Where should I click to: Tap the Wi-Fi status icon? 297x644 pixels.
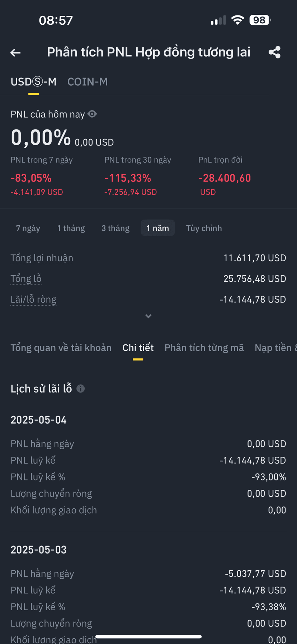237,20
